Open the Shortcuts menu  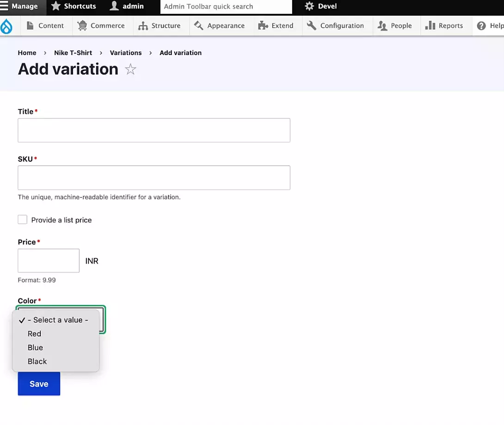74,6
